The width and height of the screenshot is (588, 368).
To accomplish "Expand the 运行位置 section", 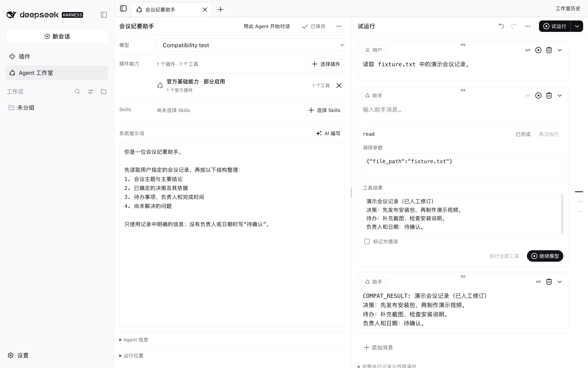I will tap(131, 356).
